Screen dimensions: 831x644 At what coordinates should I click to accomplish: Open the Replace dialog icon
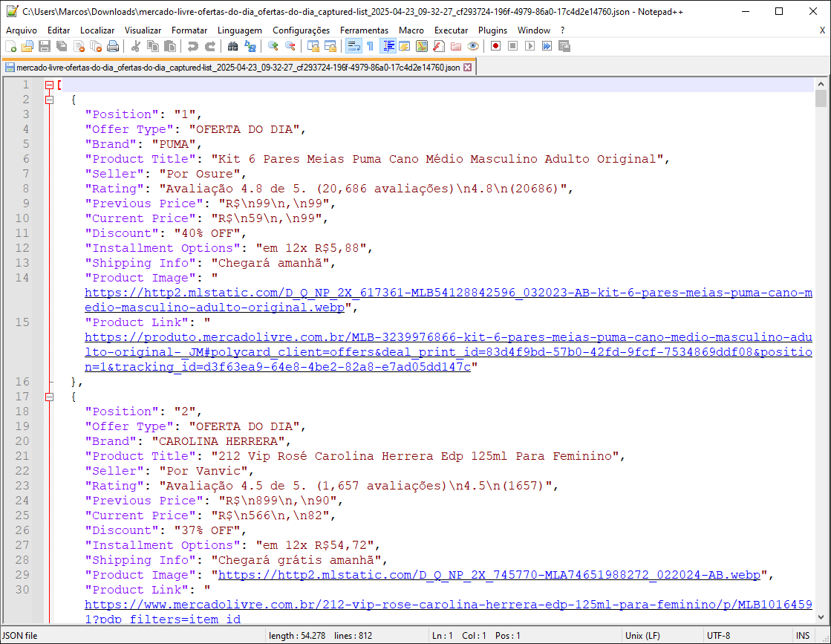click(x=250, y=47)
